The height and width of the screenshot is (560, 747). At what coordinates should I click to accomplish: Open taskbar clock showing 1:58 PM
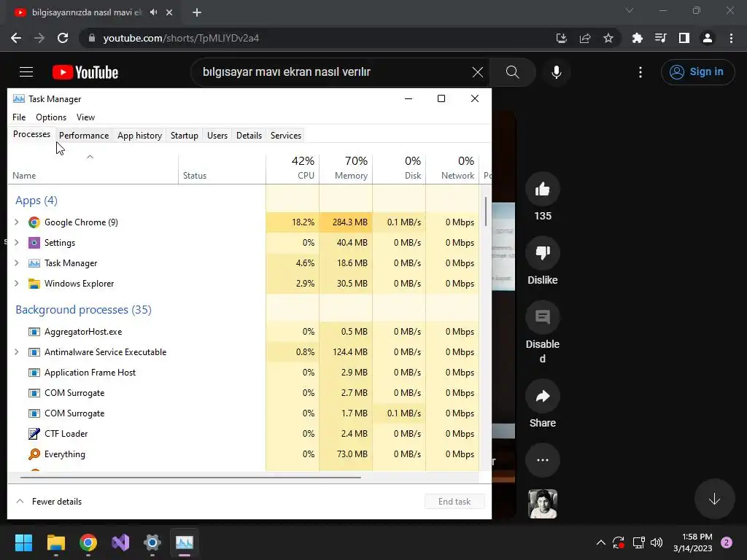click(693, 542)
